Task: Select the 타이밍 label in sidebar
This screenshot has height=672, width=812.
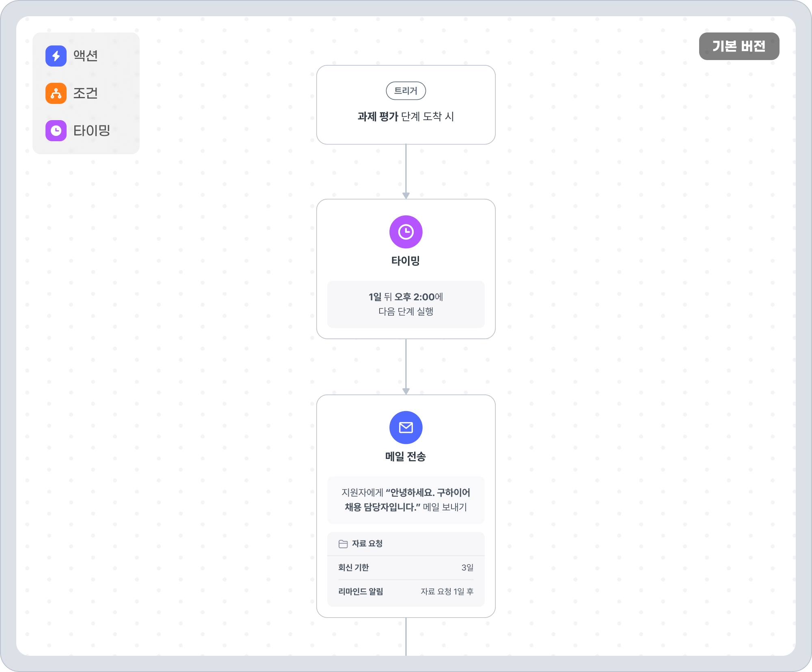Action: [92, 131]
